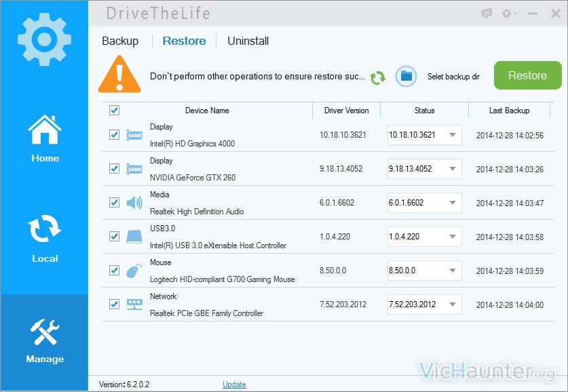Click the orange warning triangle icon

point(119,74)
